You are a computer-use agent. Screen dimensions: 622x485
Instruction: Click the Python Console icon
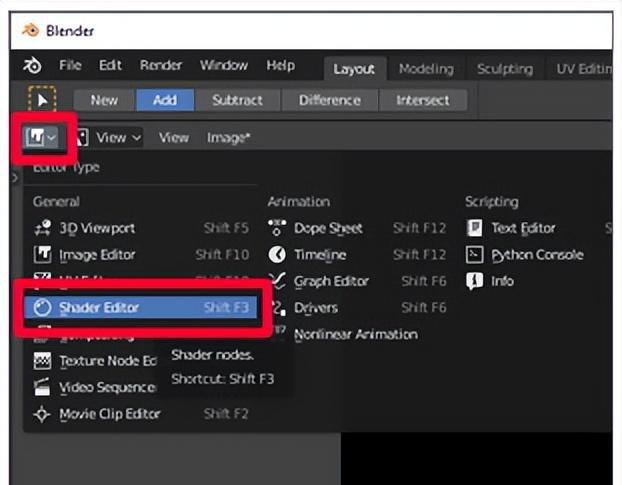(474, 255)
